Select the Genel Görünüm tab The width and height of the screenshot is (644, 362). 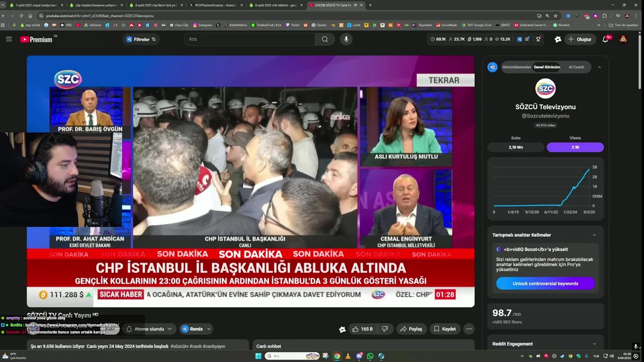tap(547, 67)
